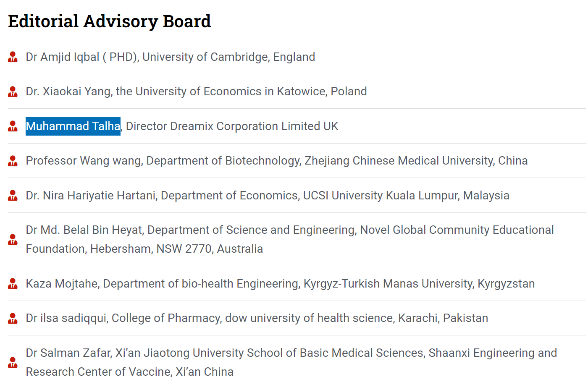Click the Director Dreamix Corporation Limited UK text
Viewport: 588px width, 390px height.
click(x=232, y=126)
